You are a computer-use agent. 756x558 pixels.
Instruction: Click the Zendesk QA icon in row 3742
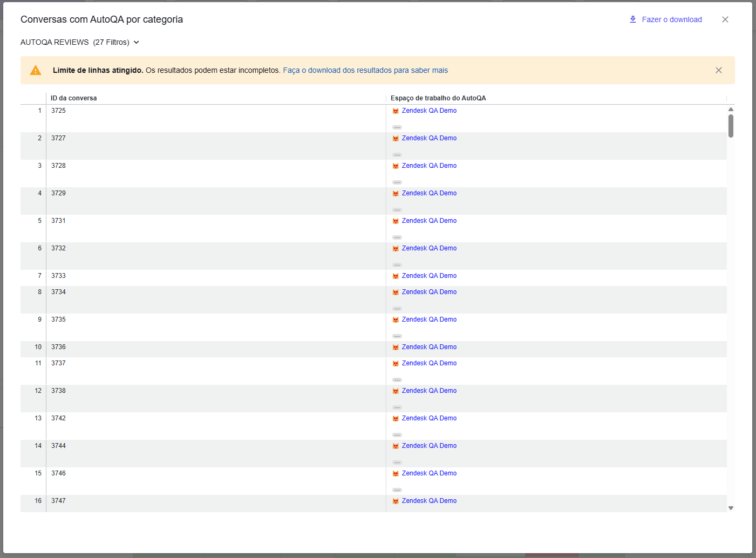click(x=396, y=418)
